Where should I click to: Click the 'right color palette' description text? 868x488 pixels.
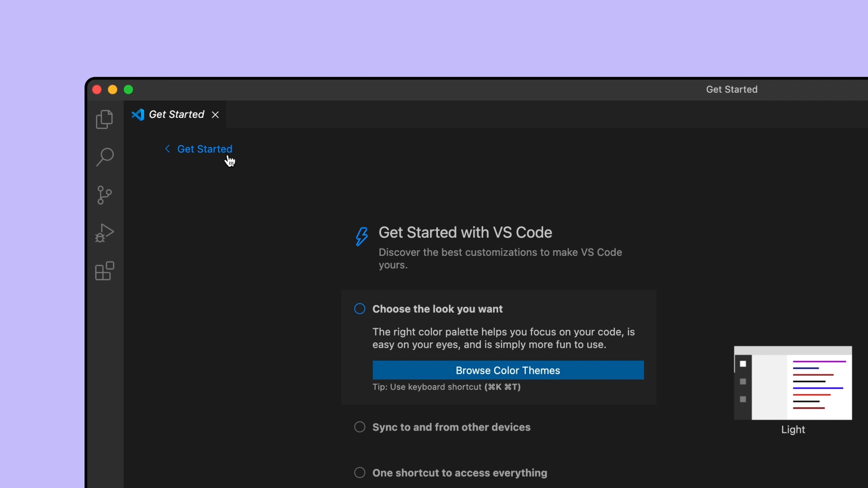coord(503,338)
